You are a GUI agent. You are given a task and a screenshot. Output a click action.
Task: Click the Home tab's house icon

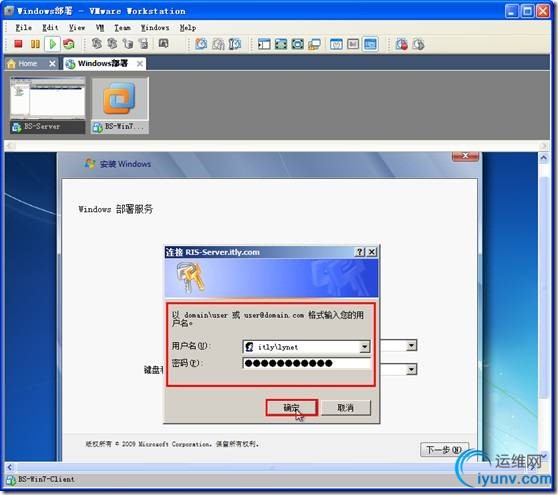point(11,64)
